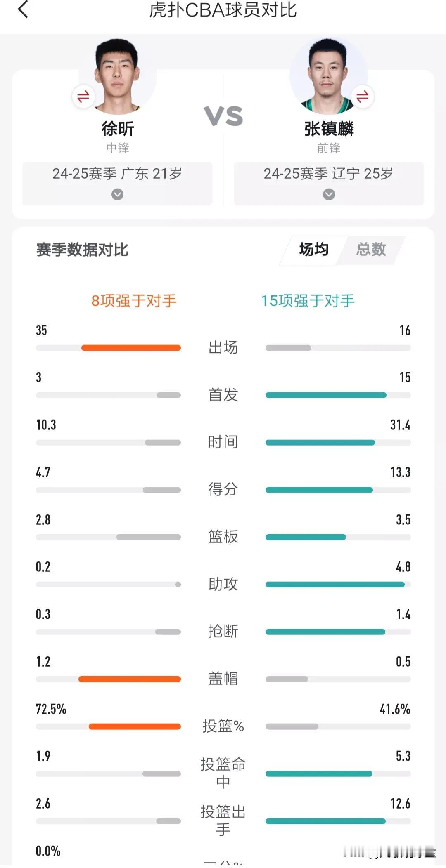Open 张镇麟's player avatar photo
This screenshot has height=868, width=446.
coord(328,76)
